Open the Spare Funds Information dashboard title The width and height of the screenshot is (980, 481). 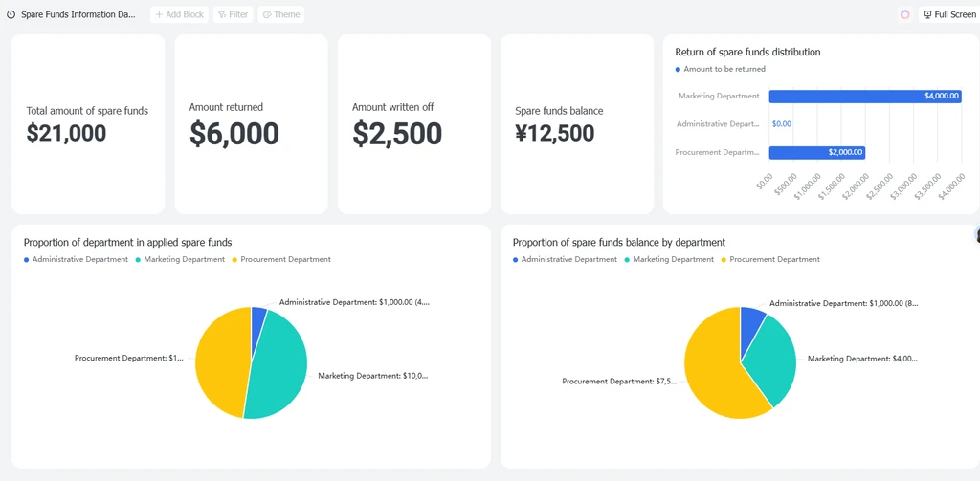click(x=78, y=14)
